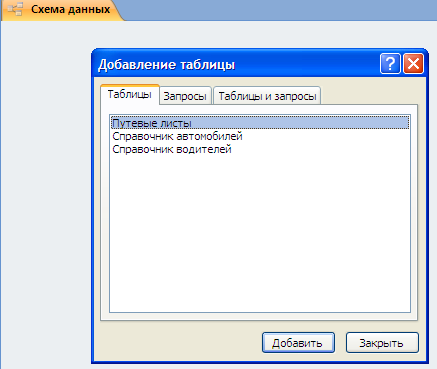Click the Закрыть button
The height and width of the screenshot is (369, 437).
pos(382,342)
